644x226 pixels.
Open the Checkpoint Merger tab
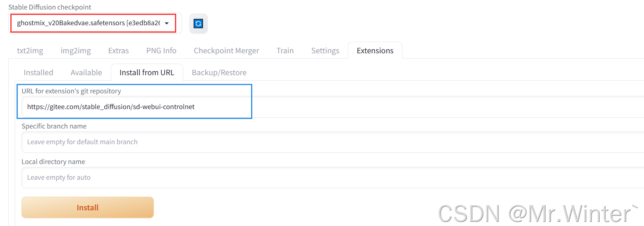tap(226, 50)
